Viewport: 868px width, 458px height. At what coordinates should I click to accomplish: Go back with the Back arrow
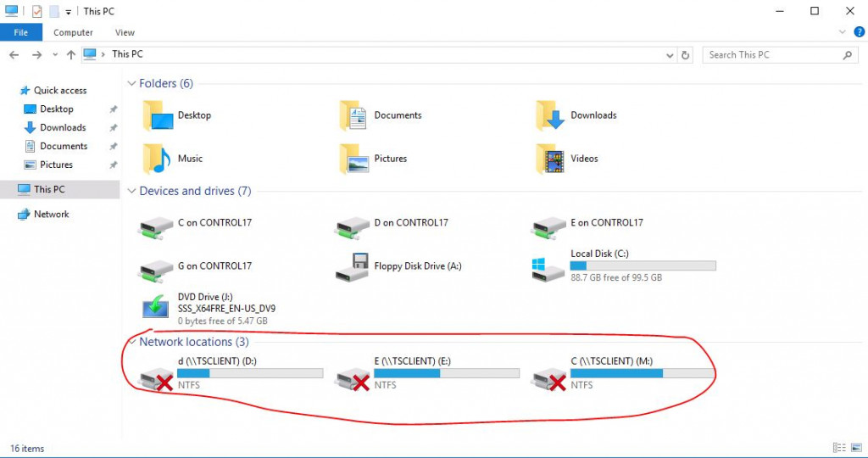(14, 55)
